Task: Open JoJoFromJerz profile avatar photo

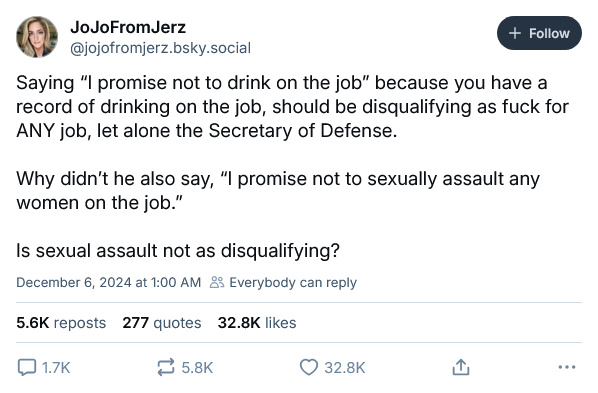Action: (x=37, y=37)
